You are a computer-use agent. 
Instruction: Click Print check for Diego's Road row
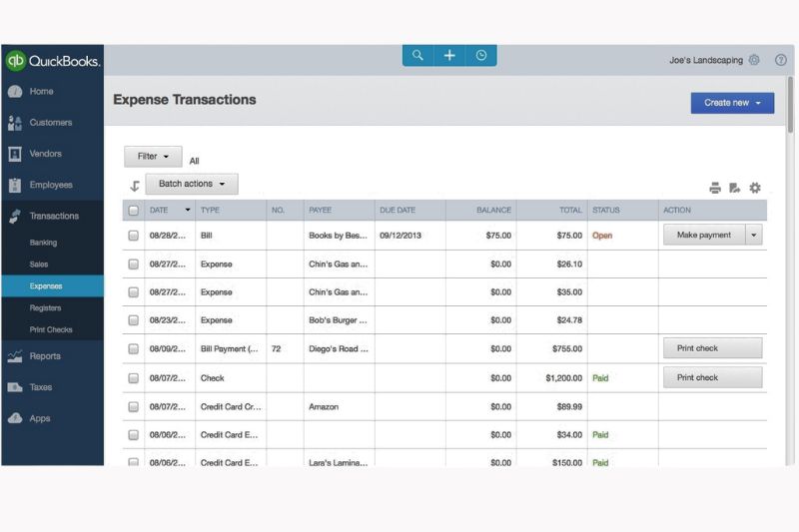712,348
